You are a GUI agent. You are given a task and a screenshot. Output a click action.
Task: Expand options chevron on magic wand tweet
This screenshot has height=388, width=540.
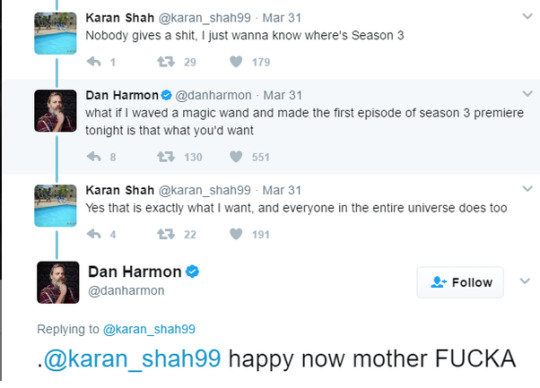point(527,93)
